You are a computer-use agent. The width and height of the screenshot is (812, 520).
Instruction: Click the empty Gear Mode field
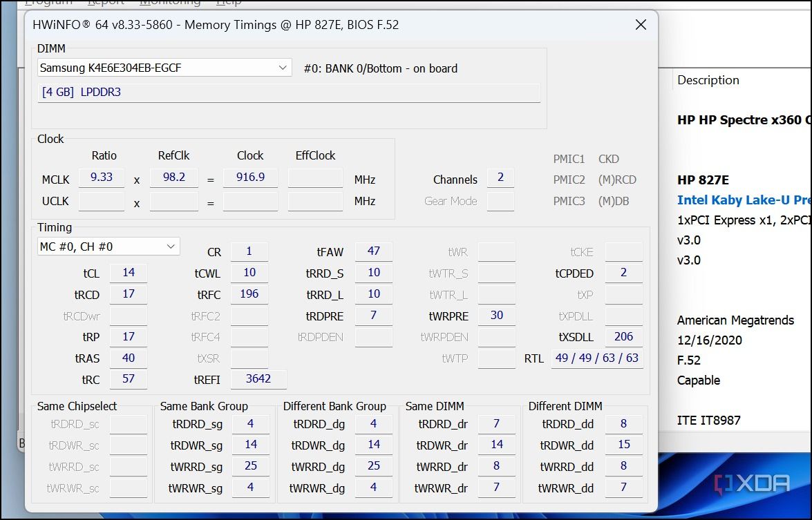(x=500, y=201)
